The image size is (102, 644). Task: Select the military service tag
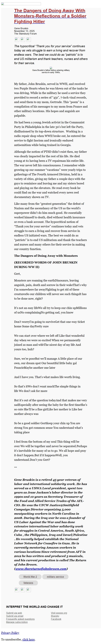[55, 576]
